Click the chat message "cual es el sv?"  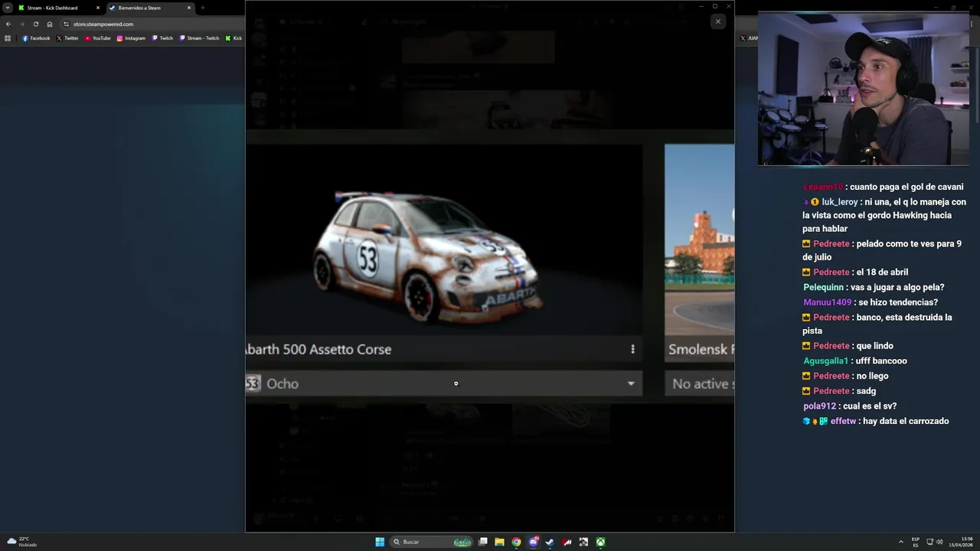coord(871,406)
